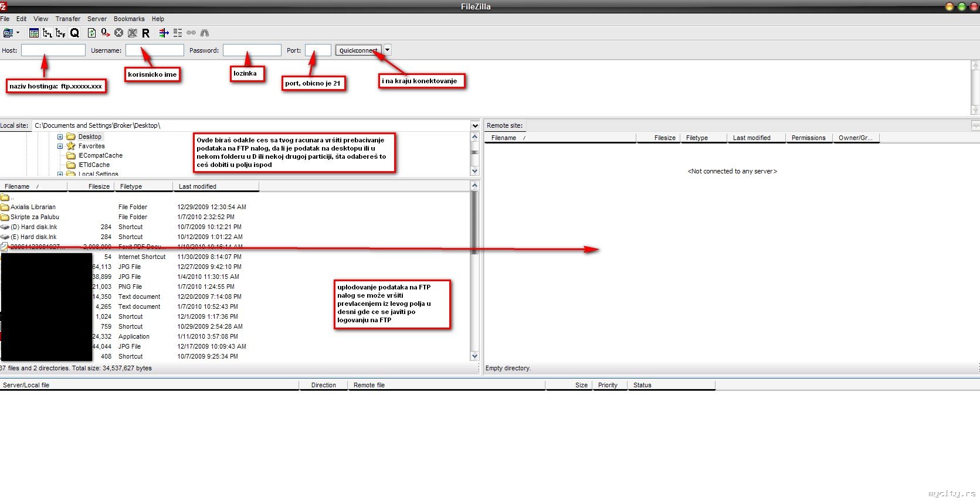
Task: Click the local directory tree scroll-up arrow
Action: [x=474, y=137]
